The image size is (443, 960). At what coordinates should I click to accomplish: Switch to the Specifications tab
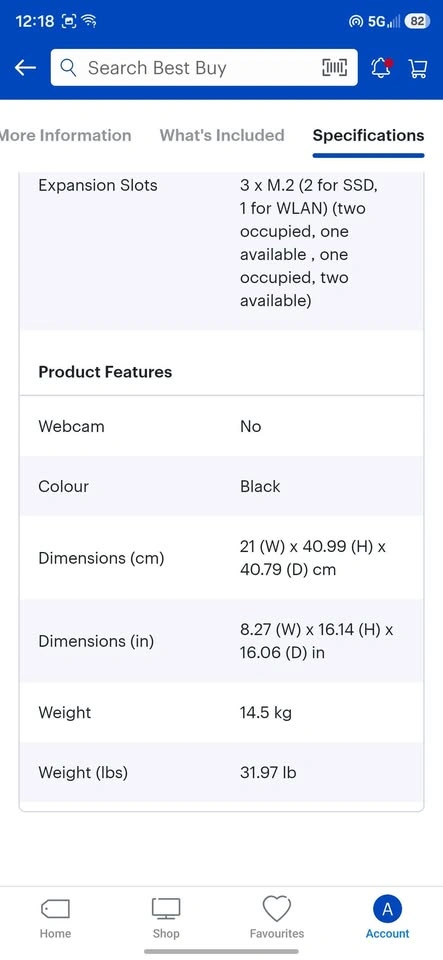pyautogui.click(x=368, y=135)
